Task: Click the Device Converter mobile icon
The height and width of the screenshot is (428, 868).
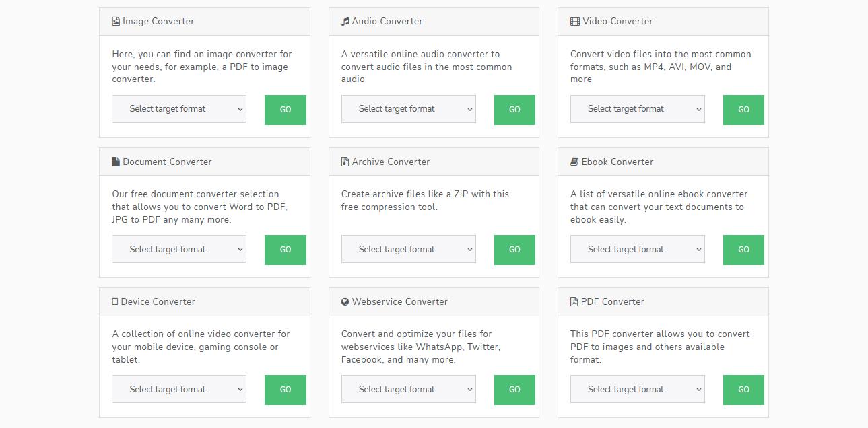Action: click(114, 301)
